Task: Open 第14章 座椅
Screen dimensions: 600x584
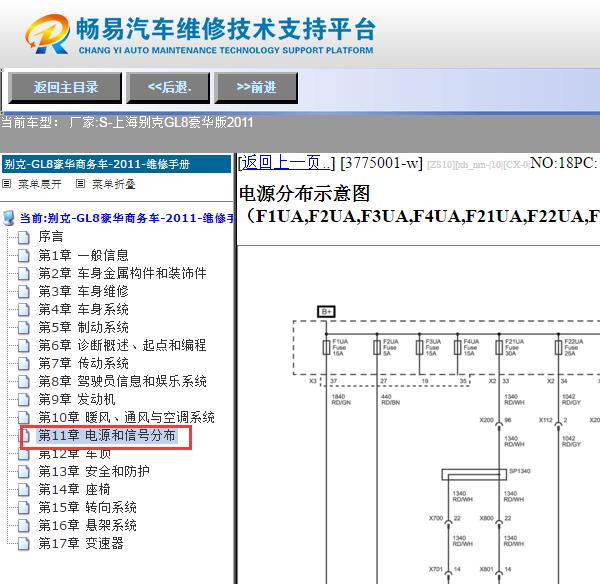Action: [74, 489]
